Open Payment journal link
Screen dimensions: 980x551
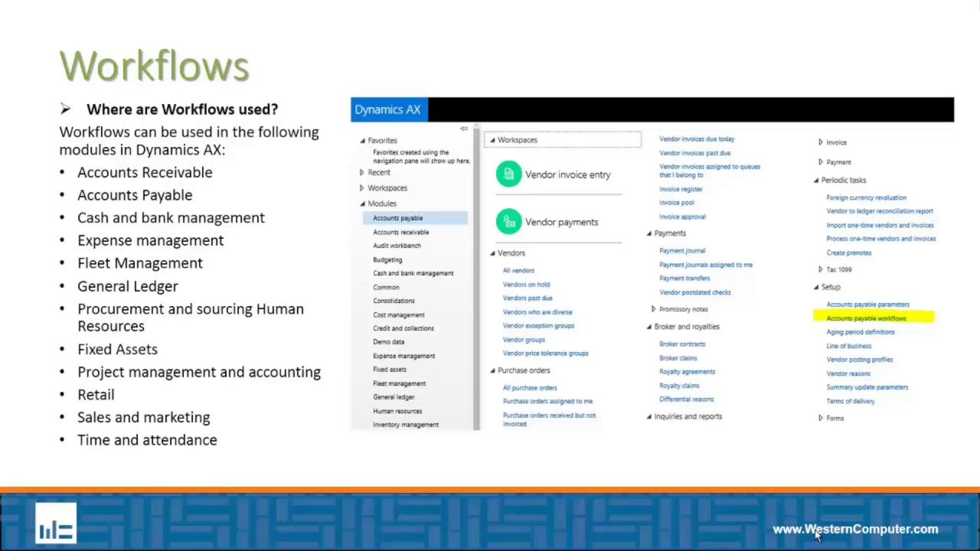(x=682, y=251)
